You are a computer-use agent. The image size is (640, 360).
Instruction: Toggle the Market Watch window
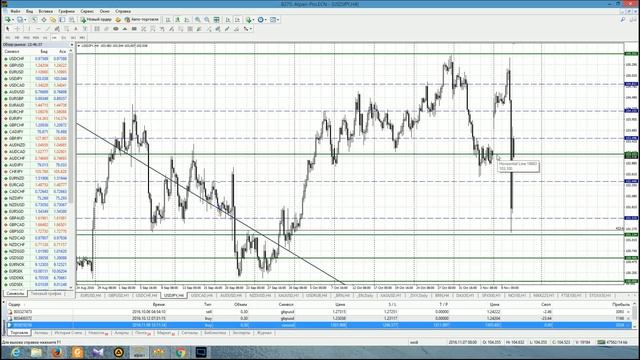34,20
